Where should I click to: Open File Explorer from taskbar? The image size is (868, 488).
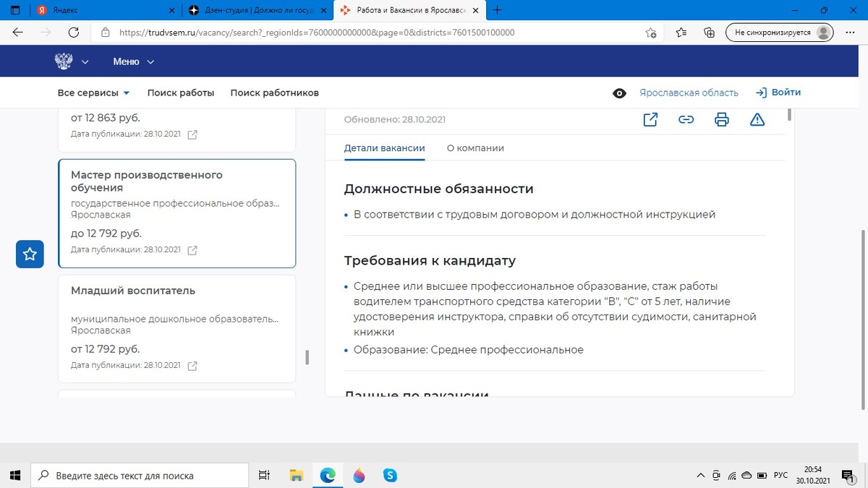pyautogui.click(x=296, y=475)
